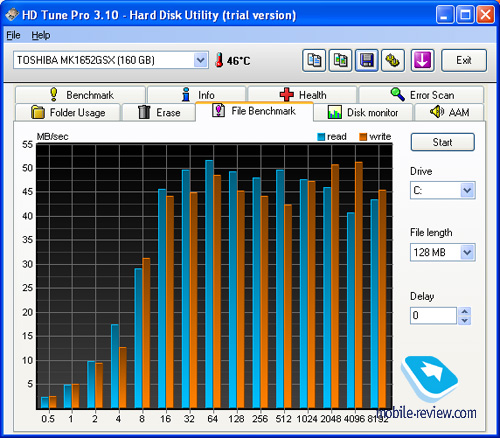Click the copy info to clipboard icon

click(x=314, y=60)
